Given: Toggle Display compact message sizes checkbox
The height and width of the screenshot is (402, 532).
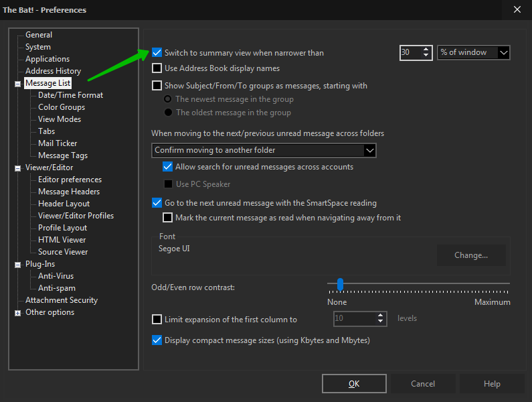Looking at the screenshot, I should pyautogui.click(x=157, y=340).
